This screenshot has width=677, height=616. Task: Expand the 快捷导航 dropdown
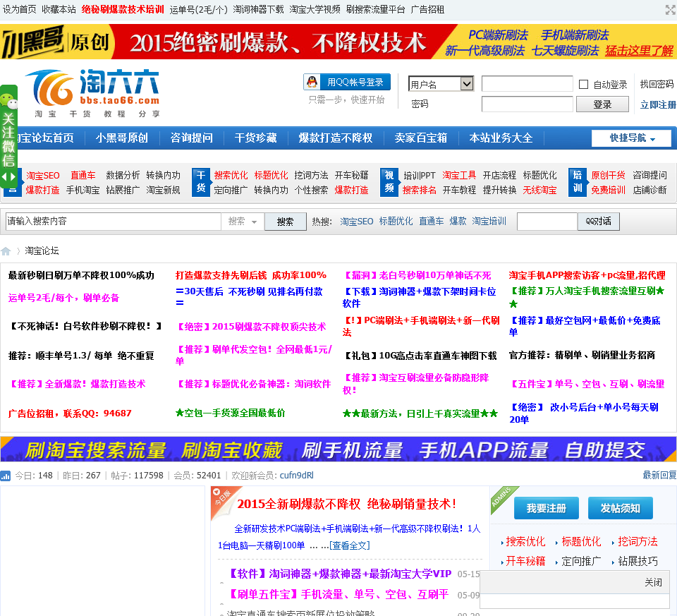(631, 138)
